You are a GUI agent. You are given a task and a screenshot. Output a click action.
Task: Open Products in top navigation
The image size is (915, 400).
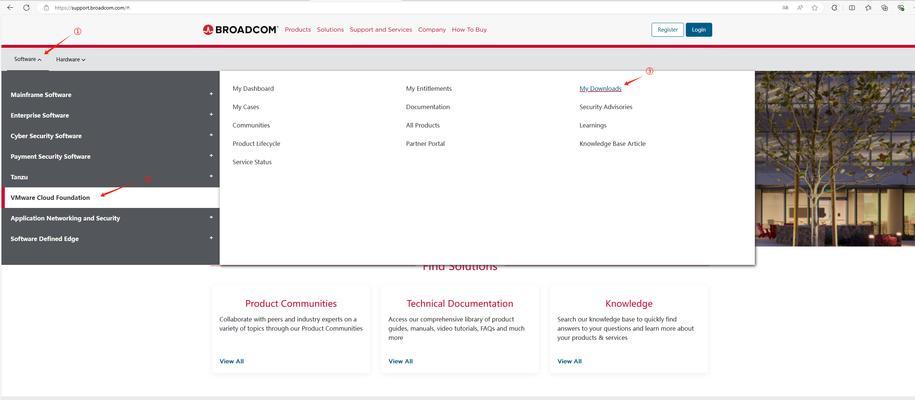298,30
